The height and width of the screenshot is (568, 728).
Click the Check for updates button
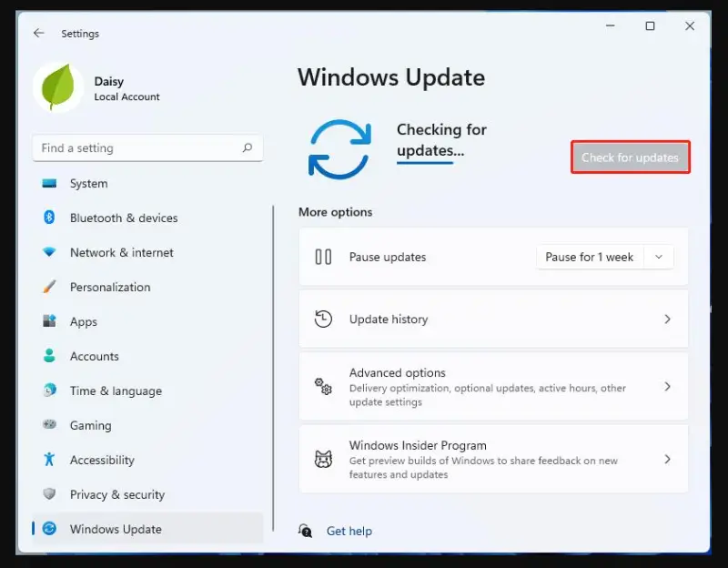tap(630, 157)
